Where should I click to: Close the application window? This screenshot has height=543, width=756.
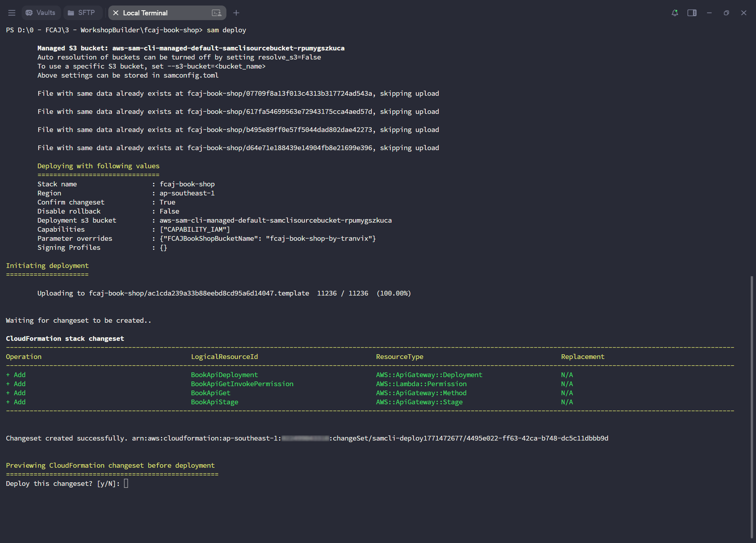pyautogui.click(x=744, y=13)
